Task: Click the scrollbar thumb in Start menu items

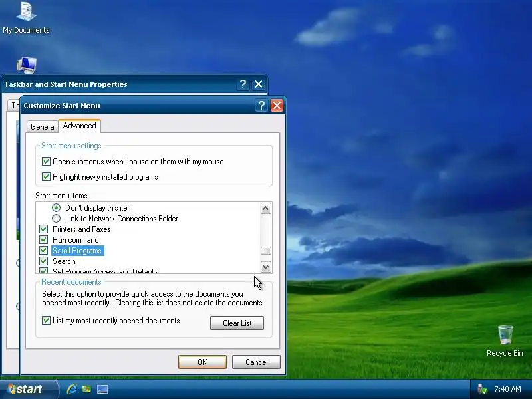Action: tap(265, 251)
